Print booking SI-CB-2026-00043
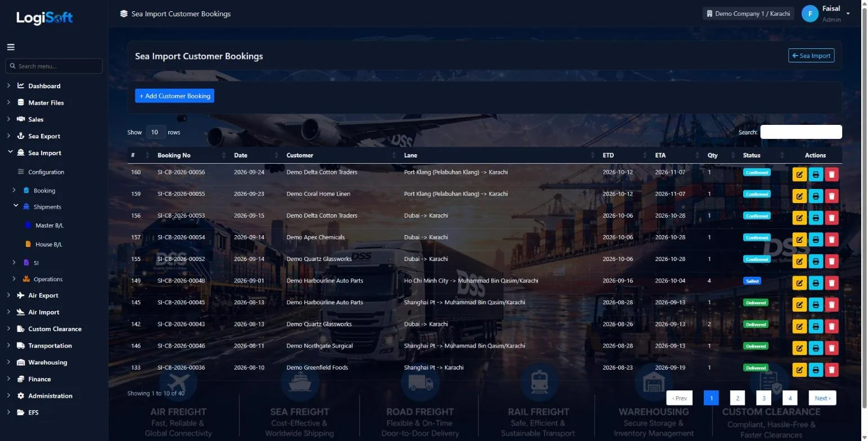Viewport: 868px width, 441px height. pyautogui.click(x=815, y=326)
